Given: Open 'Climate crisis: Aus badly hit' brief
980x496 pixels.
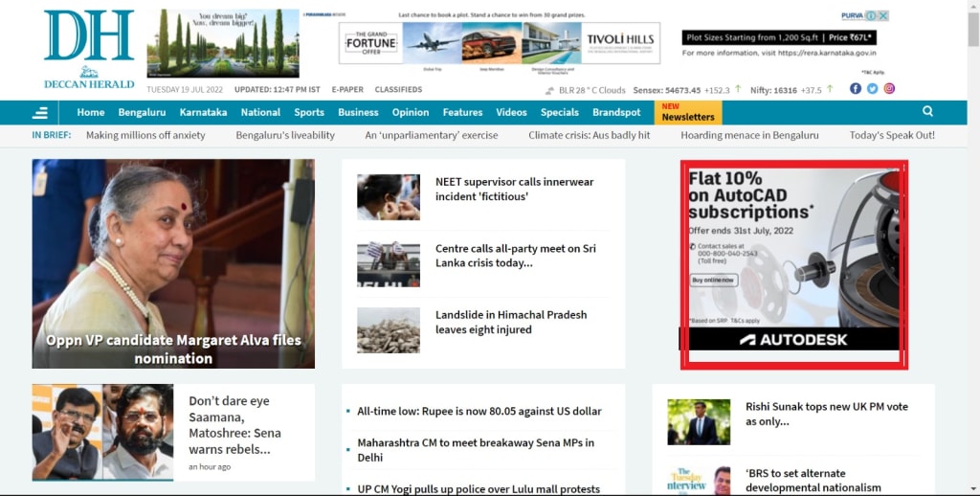Looking at the screenshot, I should (590, 135).
